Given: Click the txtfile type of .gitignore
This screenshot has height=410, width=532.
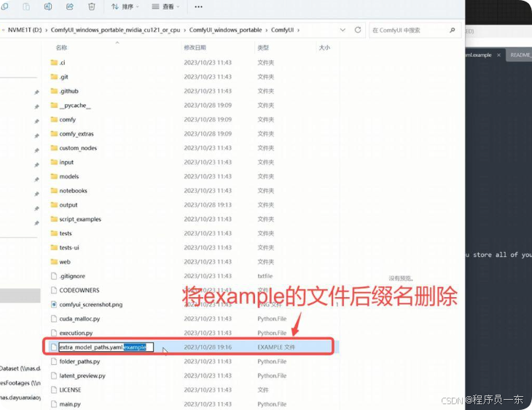Looking at the screenshot, I should [265, 276].
